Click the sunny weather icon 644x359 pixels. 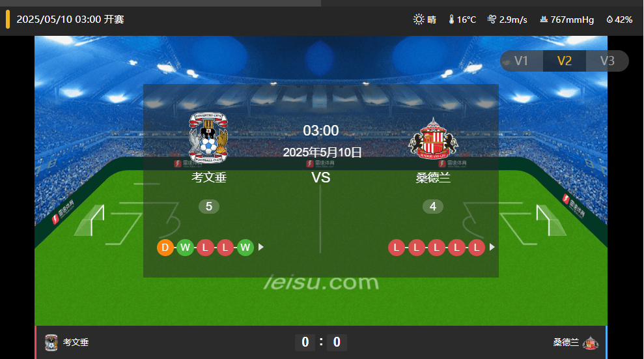click(x=419, y=20)
